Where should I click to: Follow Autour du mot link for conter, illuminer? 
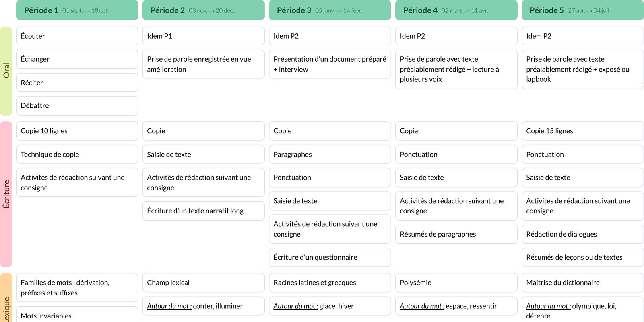pyautogui.click(x=169, y=306)
